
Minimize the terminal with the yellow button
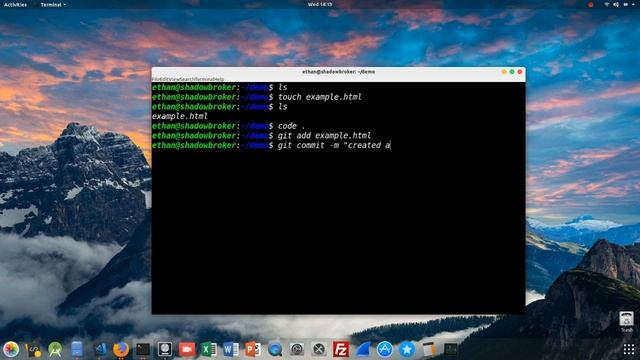pyautogui.click(x=504, y=72)
